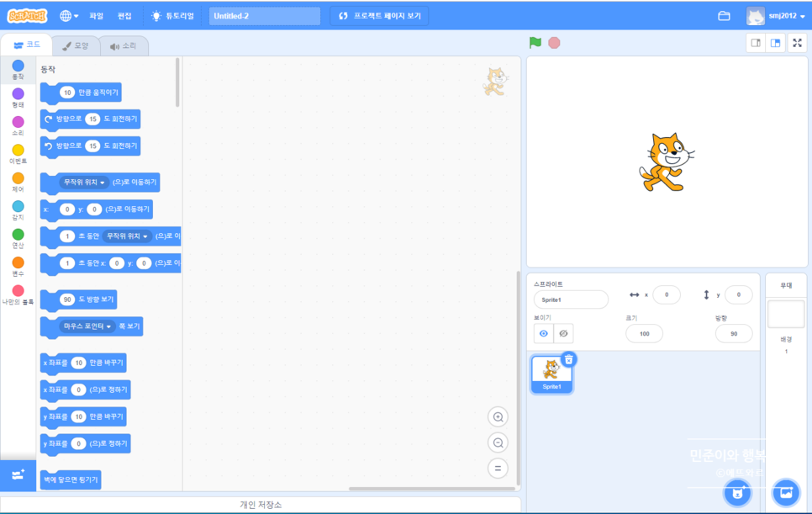The height and width of the screenshot is (514, 812).
Task: Show the sprite with eye icon
Action: point(544,334)
